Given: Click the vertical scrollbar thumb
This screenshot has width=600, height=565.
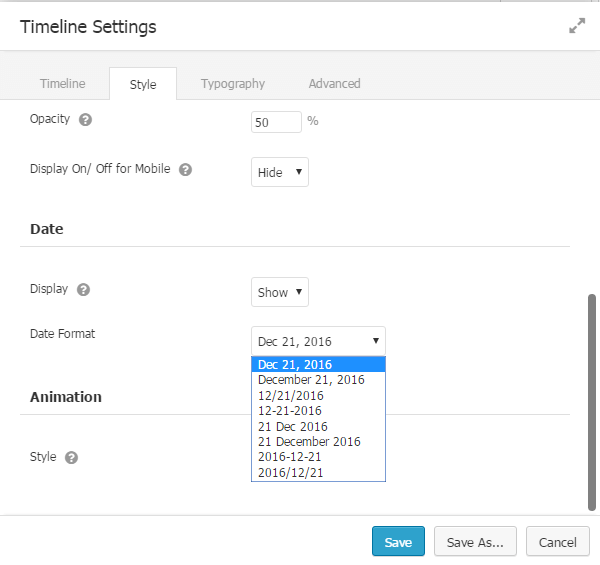Looking at the screenshot, I should click(x=592, y=400).
